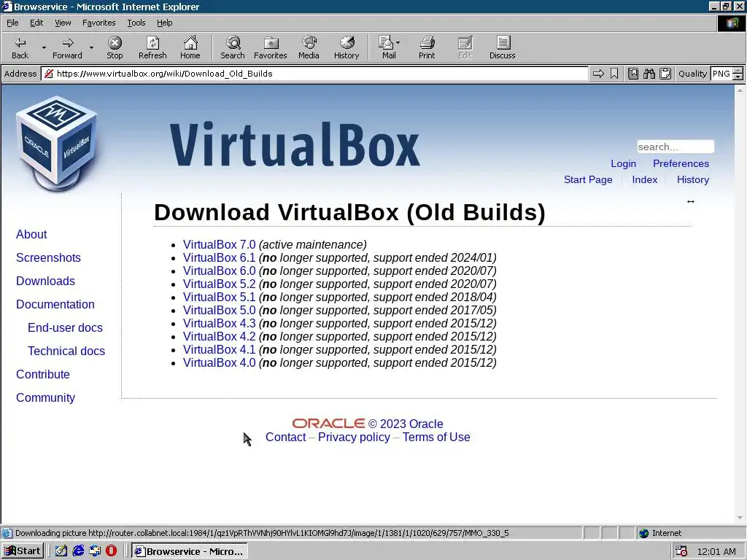Click the Community sidebar link
This screenshot has height=560, width=747.
point(45,397)
